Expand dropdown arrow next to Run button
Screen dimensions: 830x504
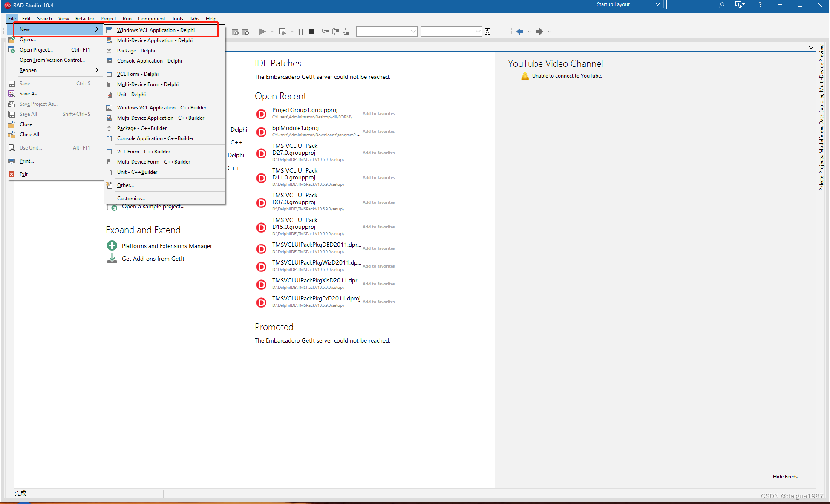coord(272,32)
